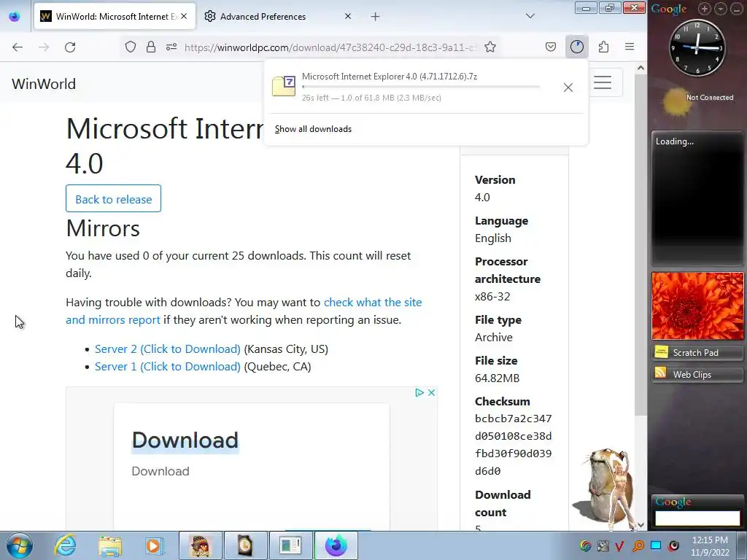Open Firefox application hamburger menu
The height and width of the screenshot is (560, 747).
coord(630,47)
